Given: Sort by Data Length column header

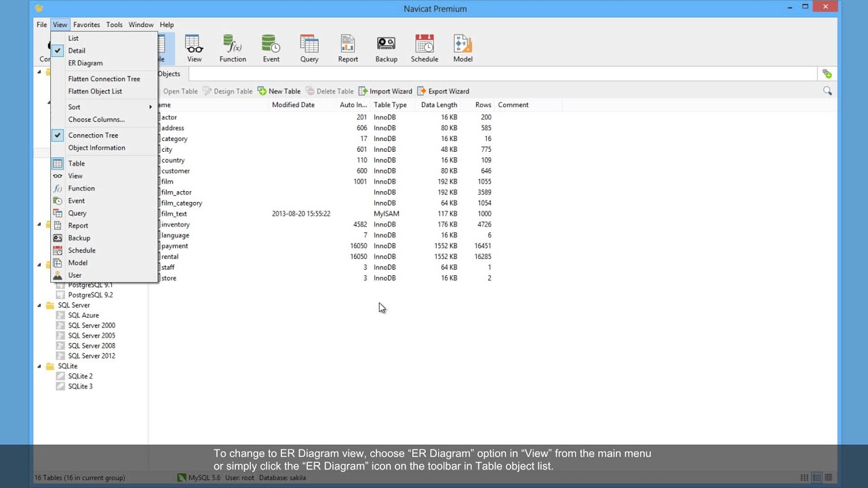Looking at the screenshot, I should 439,105.
